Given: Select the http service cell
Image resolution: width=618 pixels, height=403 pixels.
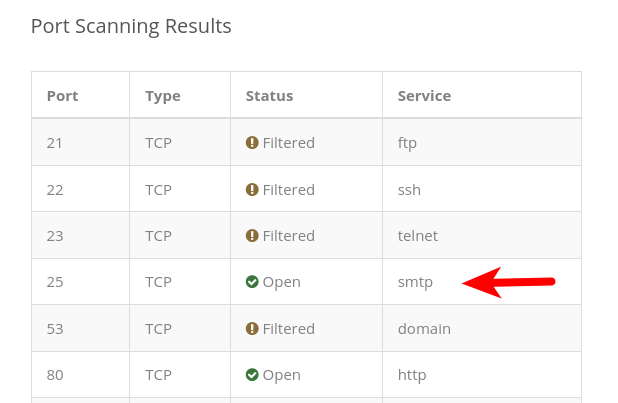Looking at the screenshot, I should [412, 375].
